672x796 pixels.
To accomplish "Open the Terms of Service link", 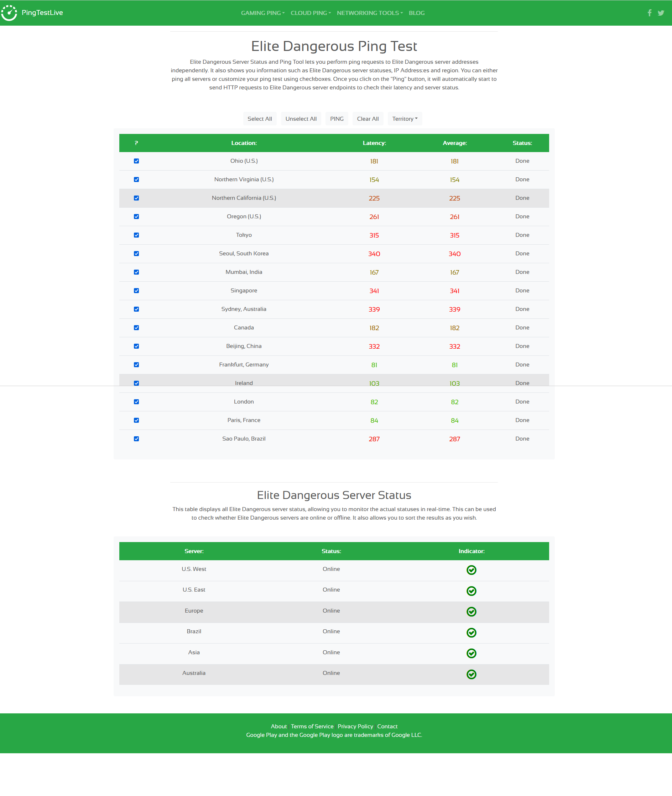I will (x=312, y=726).
